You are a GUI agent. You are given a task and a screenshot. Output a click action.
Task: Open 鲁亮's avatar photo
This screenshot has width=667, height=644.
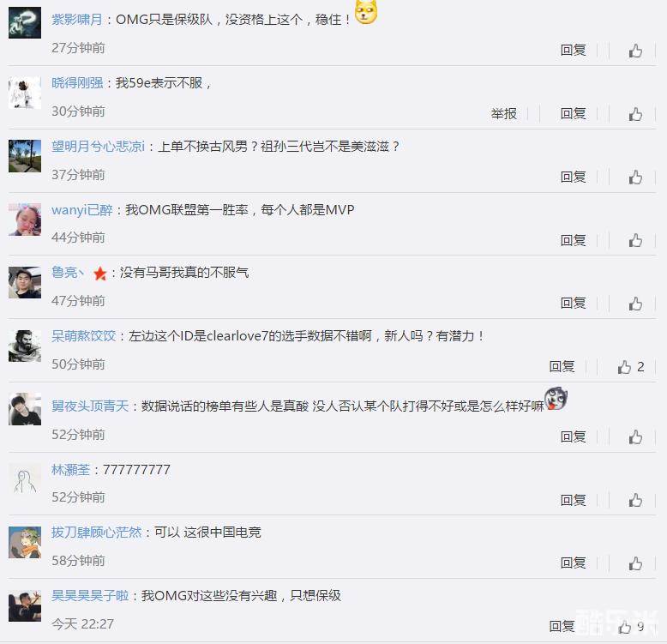coord(25,282)
